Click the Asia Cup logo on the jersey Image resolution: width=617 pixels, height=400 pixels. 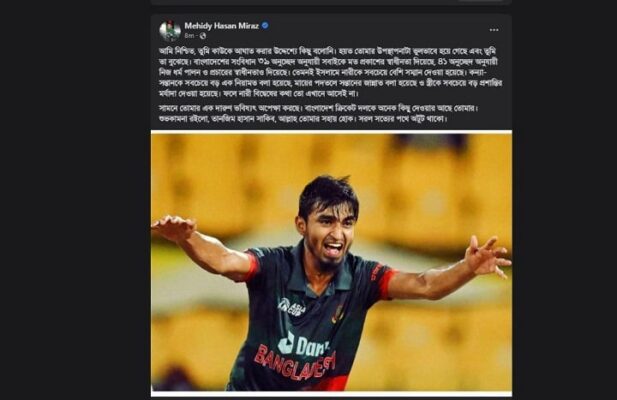click(x=292, y=307)
